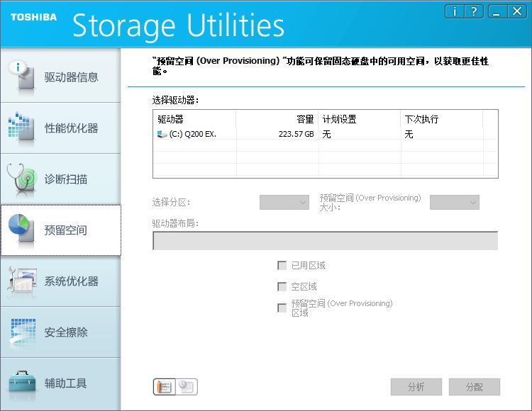Open the 选择分区 dropdown
Screen dimensions: 532x411
(x=284, y=202)
